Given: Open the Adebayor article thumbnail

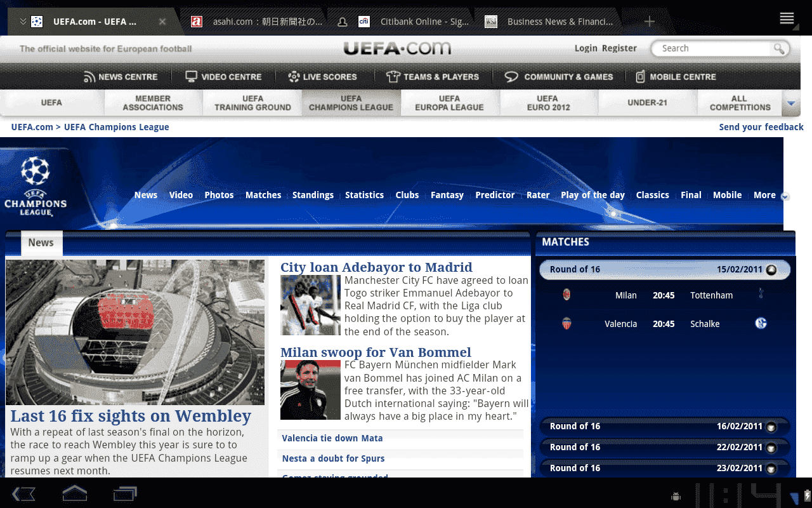Looking at the screenshot, I should coord(310,305).
